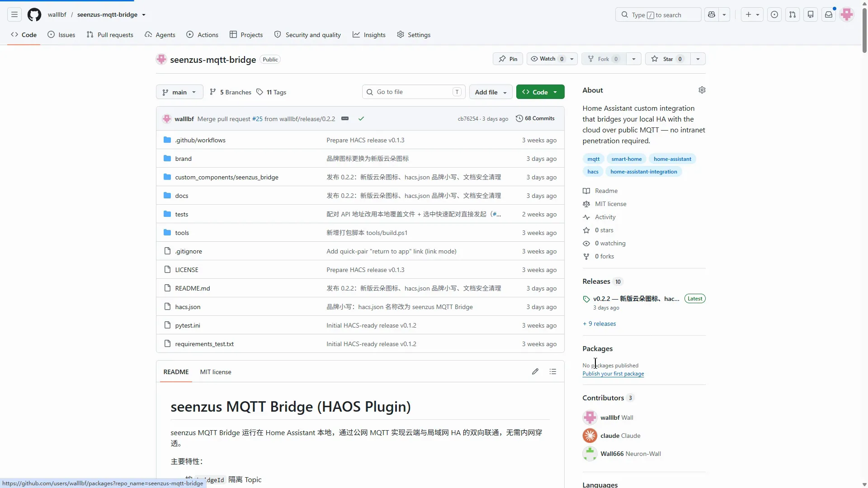
Task: Expand commit message ellipsis button
Action: pyautogui.click(x=345, y=118)
